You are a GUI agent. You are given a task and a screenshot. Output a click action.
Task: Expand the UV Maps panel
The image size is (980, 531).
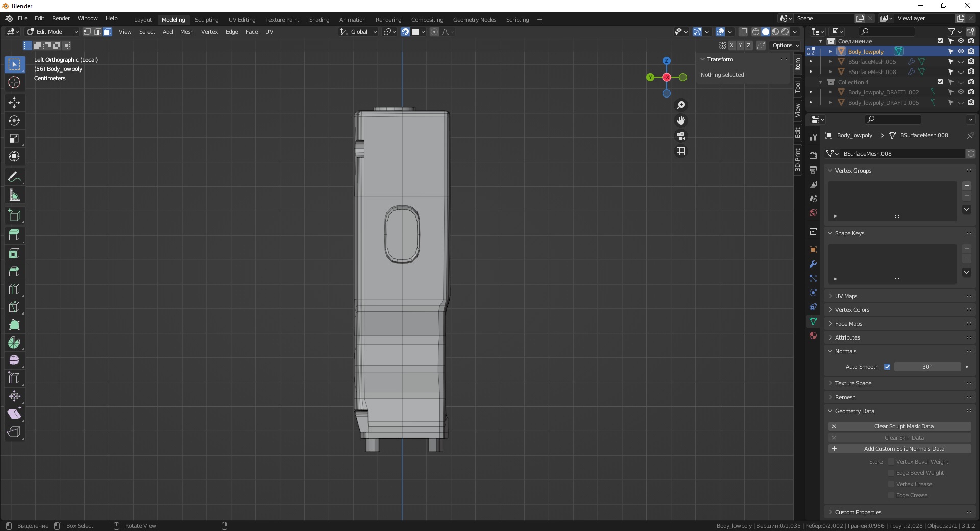tap(846, 296)
